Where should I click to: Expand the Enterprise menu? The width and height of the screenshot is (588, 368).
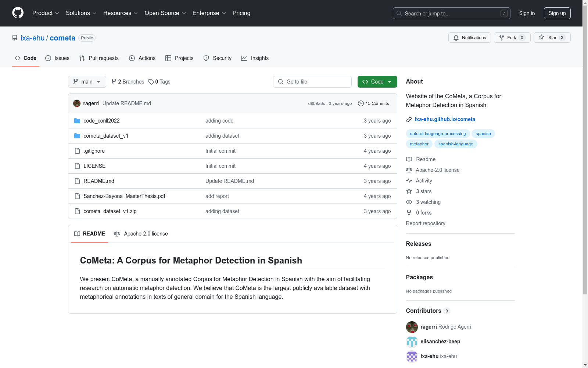pos(209,13)
